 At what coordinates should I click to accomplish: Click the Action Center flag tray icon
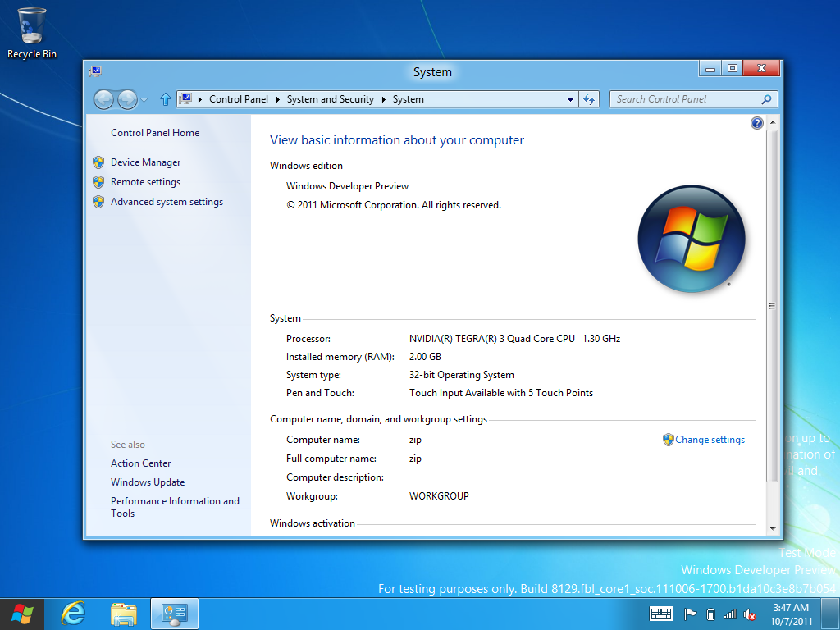tap(690, 614)
